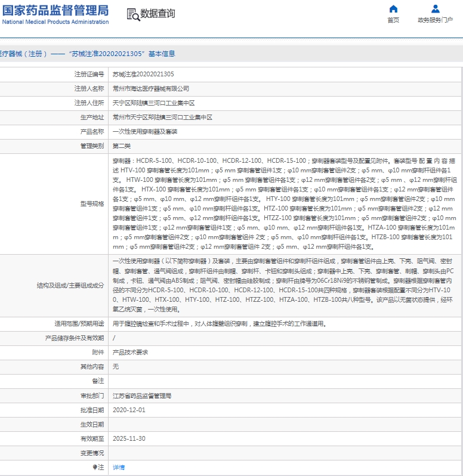Viewport: 463px width, 476px height.
Task: Click the registrant name 常州市海达医疗器械有限公司
Action: coord(150,89)
